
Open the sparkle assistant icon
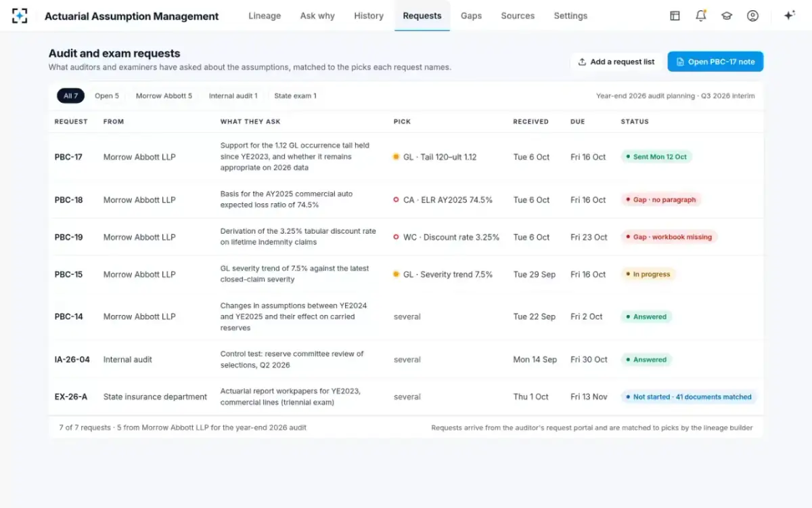pyautogui.click(x=789, y=16)
